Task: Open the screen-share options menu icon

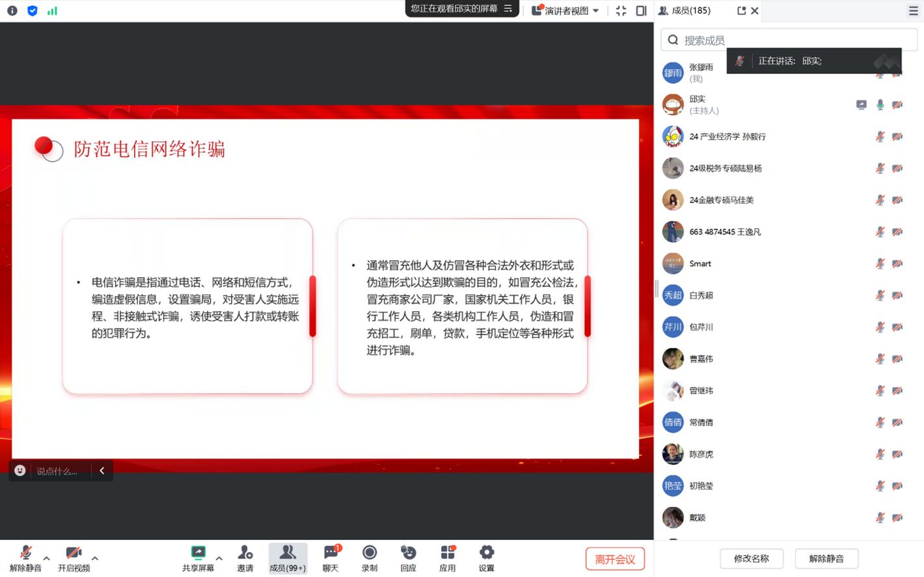Action: click(508, 8)
